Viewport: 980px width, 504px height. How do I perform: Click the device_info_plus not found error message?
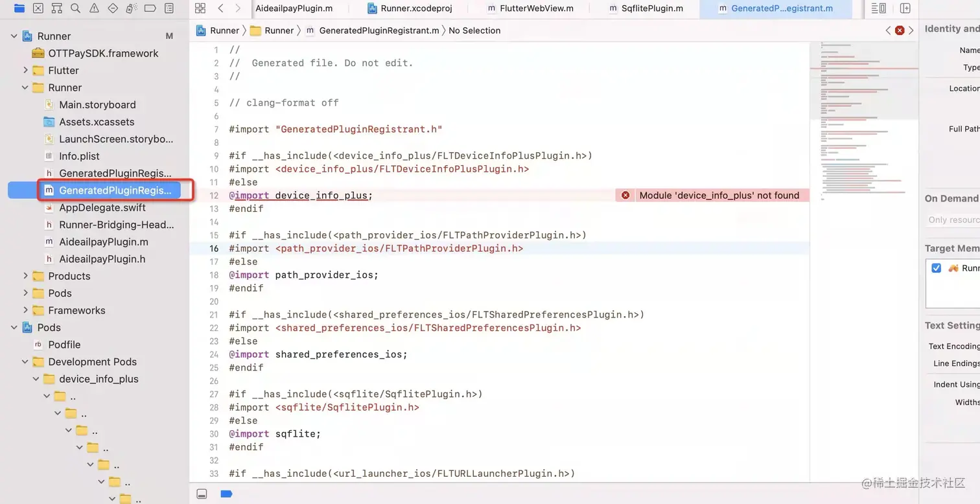click(719, 195)
